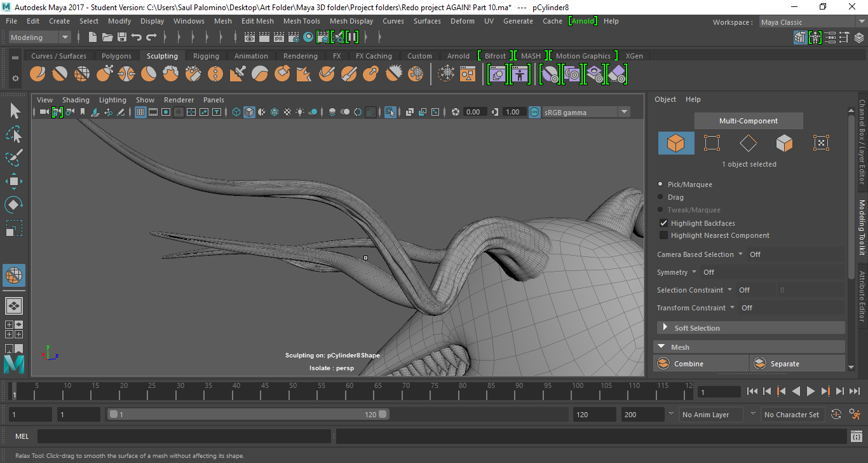Toggle the viewport grid display icon
The width and height of the screenshot is (868, 463).
coord(140,113)
